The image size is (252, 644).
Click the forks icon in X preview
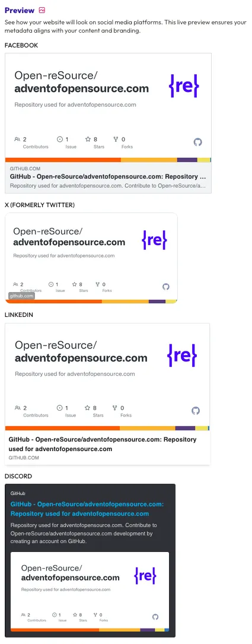tap(98, 284)
